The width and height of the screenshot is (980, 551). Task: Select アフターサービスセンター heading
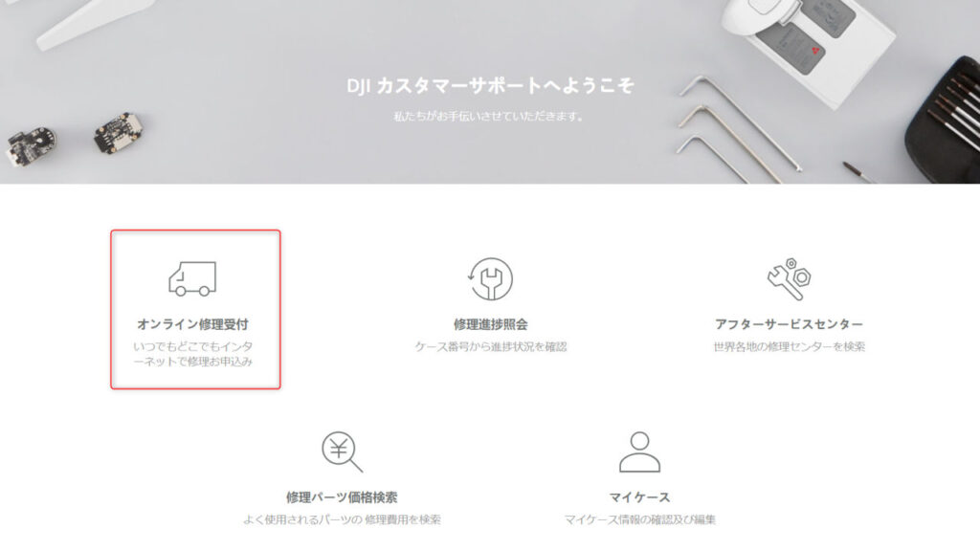pyautogui.click(x=789, y=324)
